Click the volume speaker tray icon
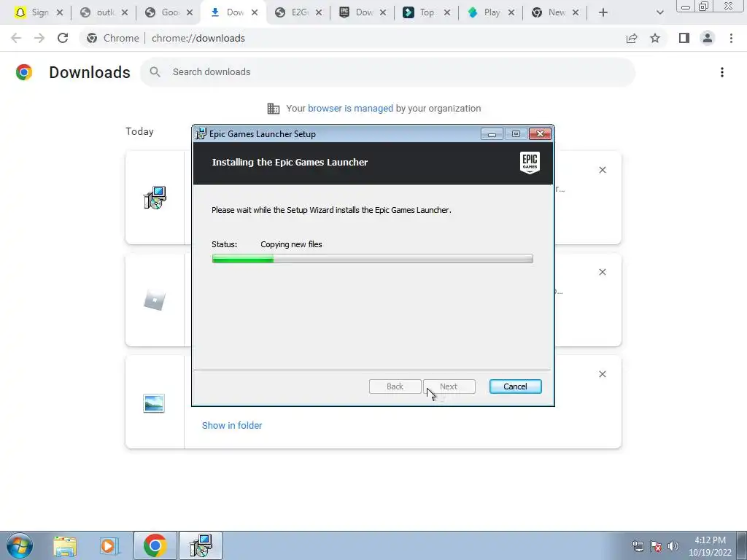 point(673,546)
